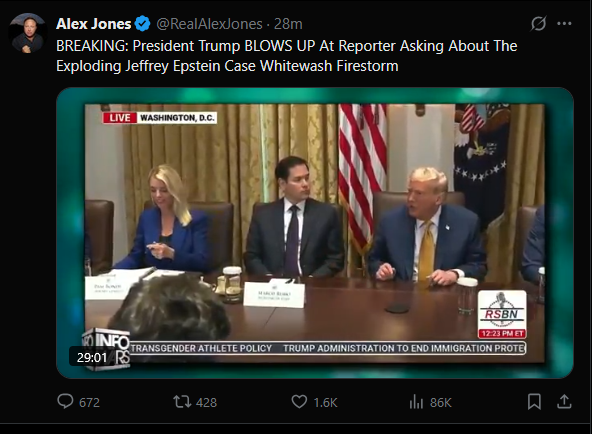Click the 428 reposts count
This screenshot has height=434, width=592.
(x=207, y=403)
